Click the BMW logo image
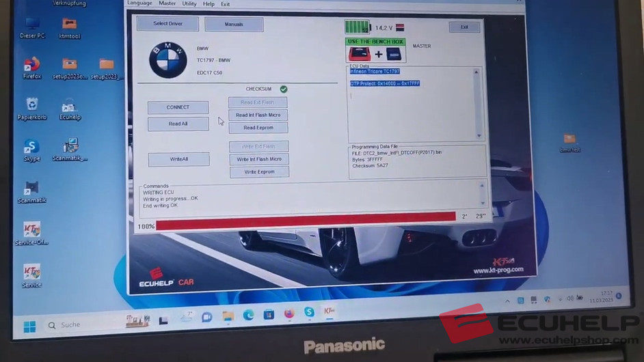This screenshot has height=362, width=644. (x=168, y=60)
